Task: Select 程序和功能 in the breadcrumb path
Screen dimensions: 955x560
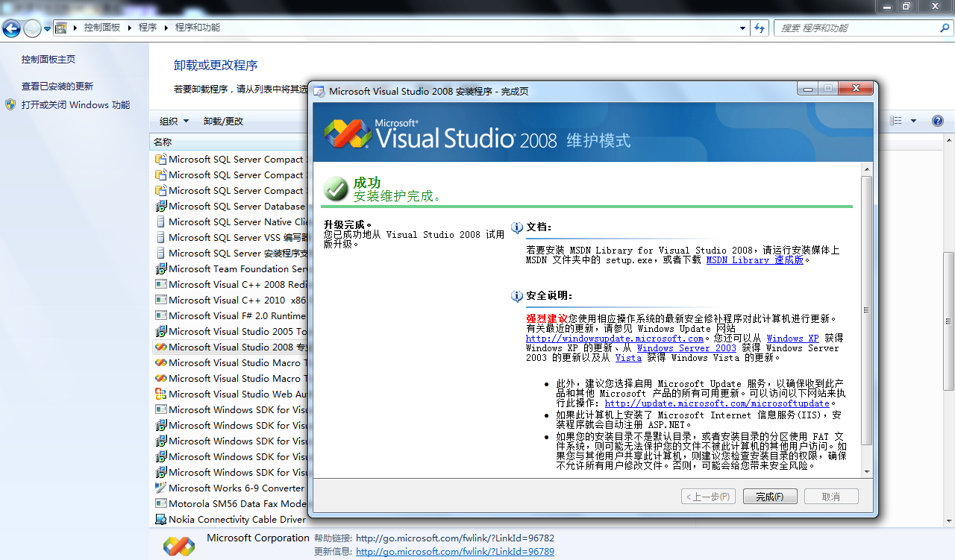Action: [198, 28]
